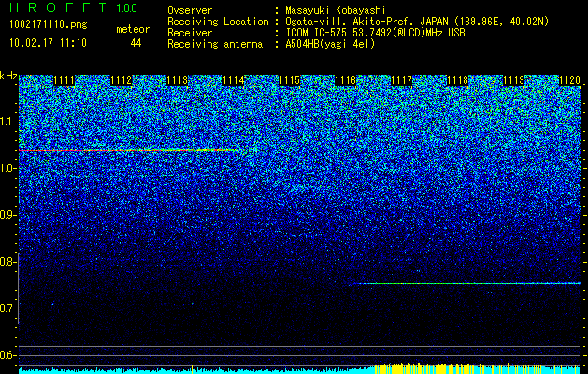This screenshot has width=588, height=374.
Task: Click the HROFFT 1.0.0 title text
Action: click(74, 7)
